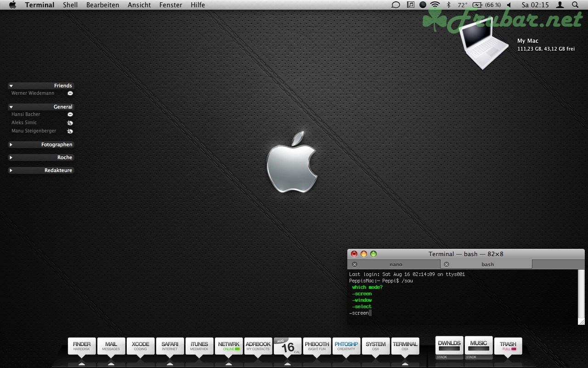588x368 pixels.
Task: Select the bash terminal tab
Action: (x=487, y=264)
